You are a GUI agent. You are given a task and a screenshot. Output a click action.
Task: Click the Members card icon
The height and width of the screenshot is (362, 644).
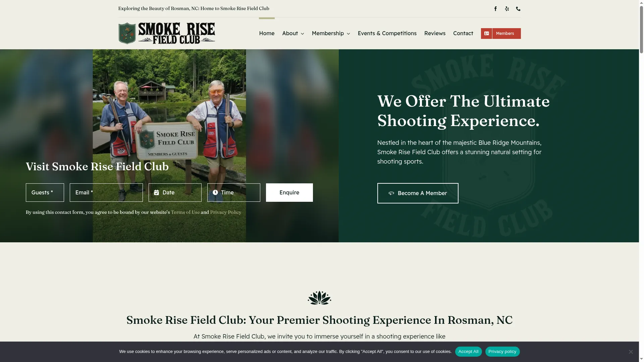(x=486, y=34)
